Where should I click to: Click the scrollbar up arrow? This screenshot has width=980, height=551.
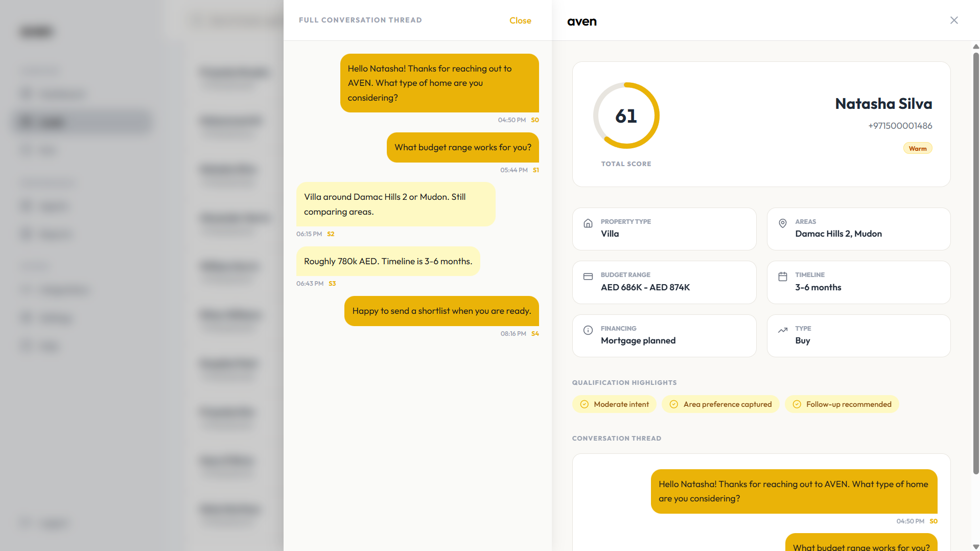pos(976,47)
